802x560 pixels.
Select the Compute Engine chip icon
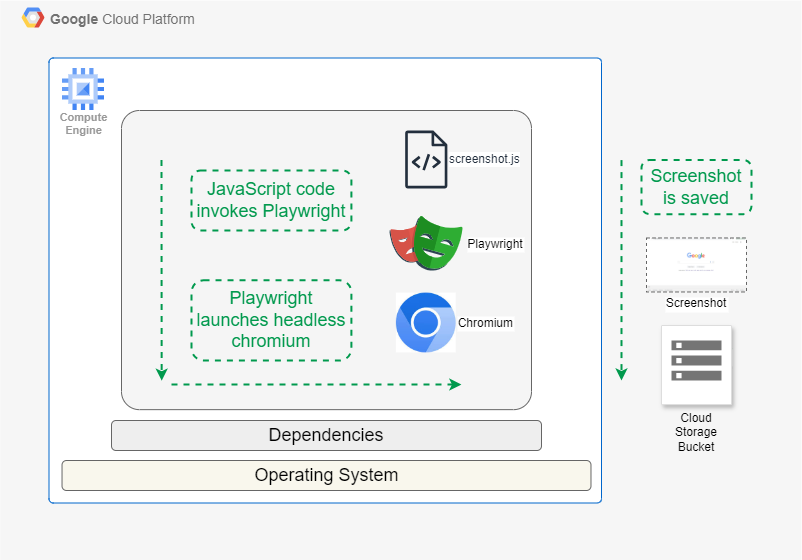coord(83,89)
